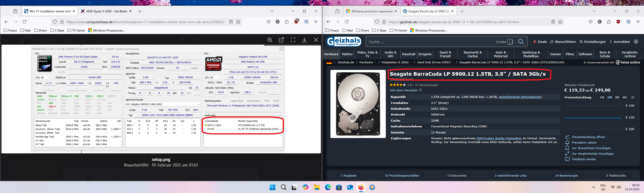Zoom in on image in lightbox viewer
This screenshot has height=193, width=644.
pyautogui.click(x=270, y=40)
